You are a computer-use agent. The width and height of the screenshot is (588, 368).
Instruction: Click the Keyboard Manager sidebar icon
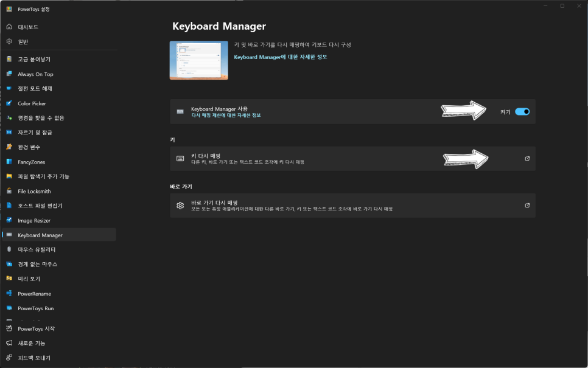pos(9,235)
